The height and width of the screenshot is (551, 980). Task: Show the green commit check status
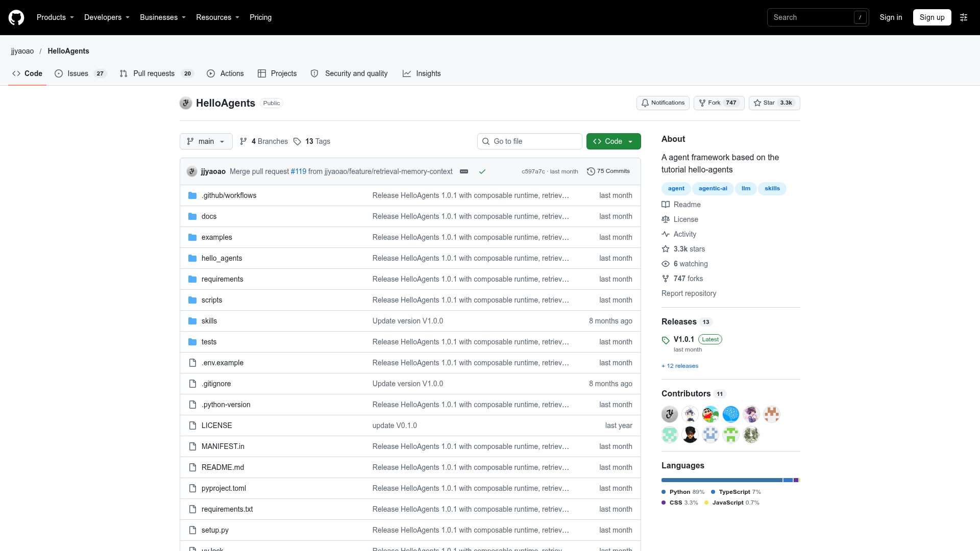coord(482,171)
